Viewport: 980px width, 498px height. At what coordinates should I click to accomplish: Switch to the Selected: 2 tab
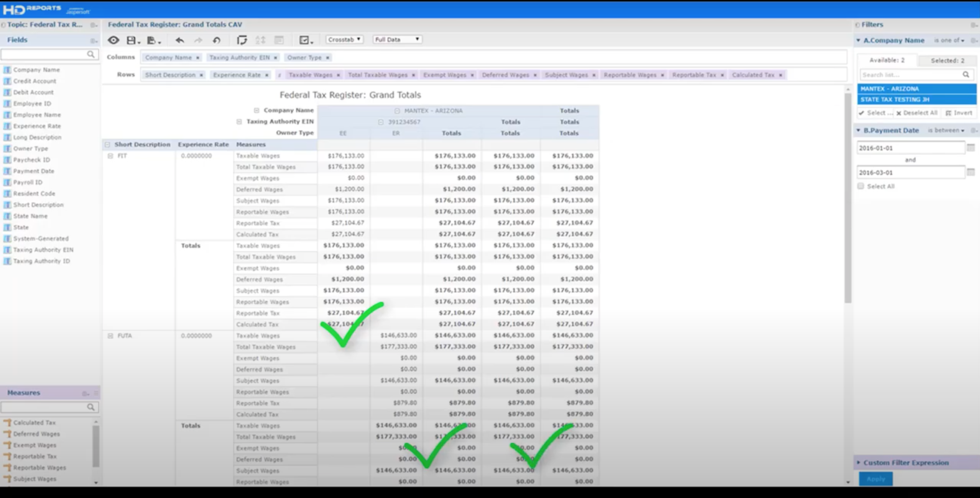[x=947, y=61]
